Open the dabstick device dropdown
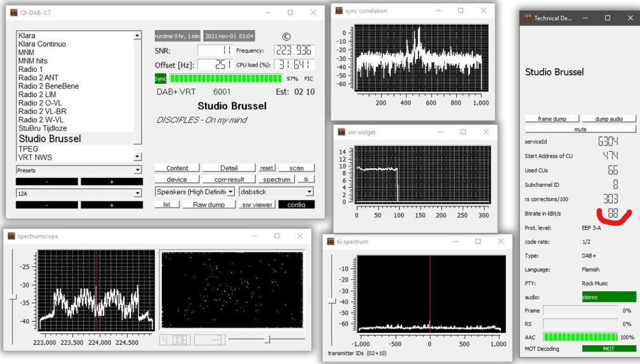Viewport: 640px width, 364px height. [x=277, y=192]
